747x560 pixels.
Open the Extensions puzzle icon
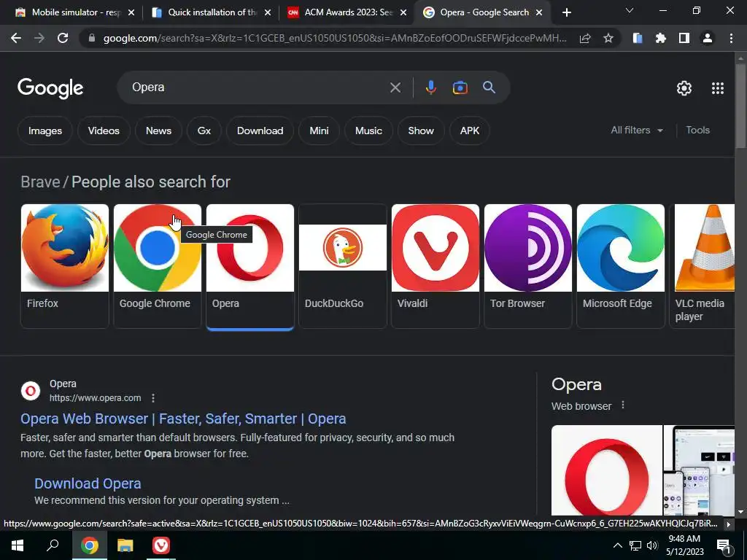coord(661,38)
